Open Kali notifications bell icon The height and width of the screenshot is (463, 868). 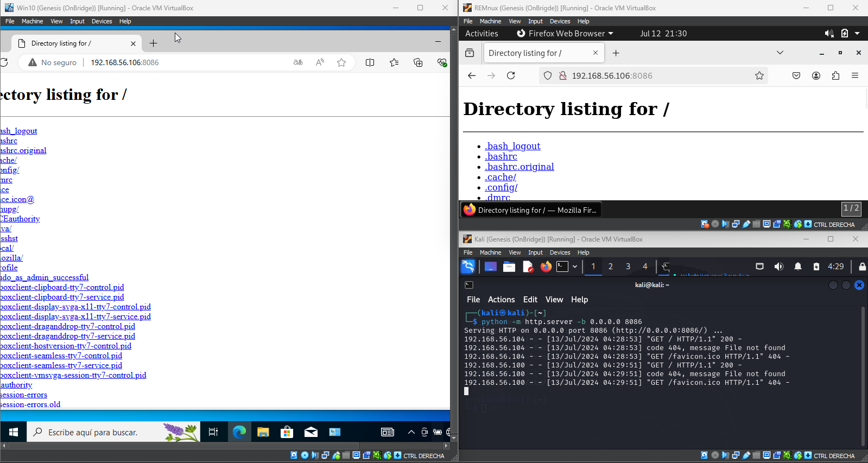pos(798,267)
